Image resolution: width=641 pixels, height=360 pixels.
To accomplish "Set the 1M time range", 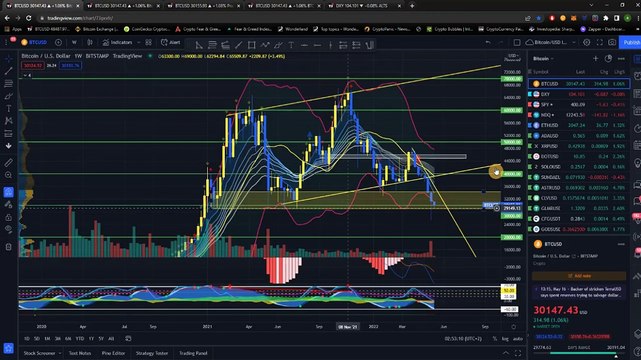I will [47, 339].
